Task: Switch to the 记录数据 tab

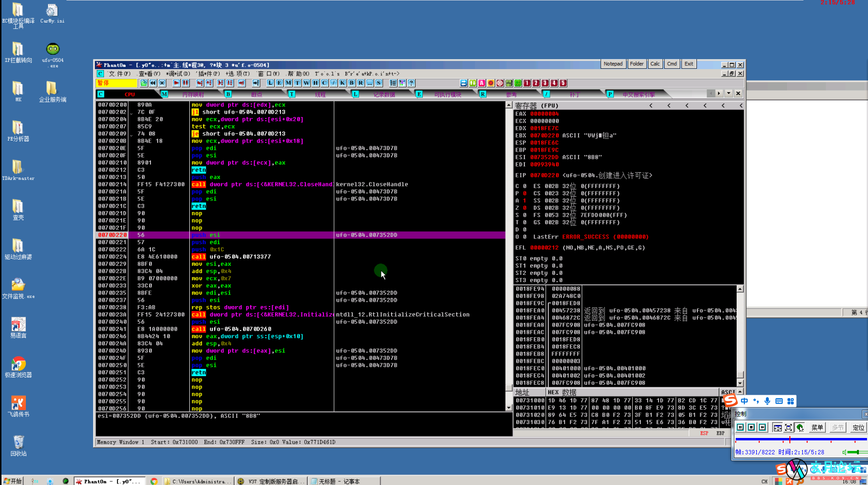Action: [384, 95]
